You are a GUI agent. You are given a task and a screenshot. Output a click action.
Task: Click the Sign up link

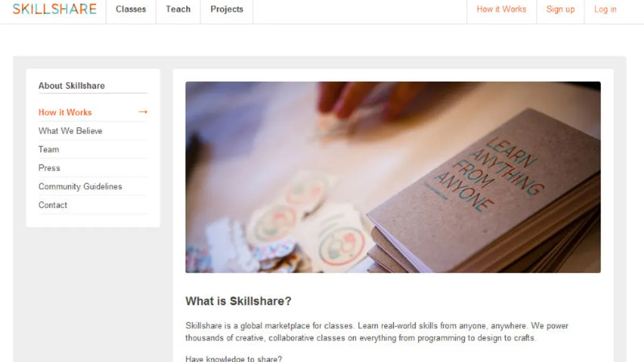click(560, 9)
